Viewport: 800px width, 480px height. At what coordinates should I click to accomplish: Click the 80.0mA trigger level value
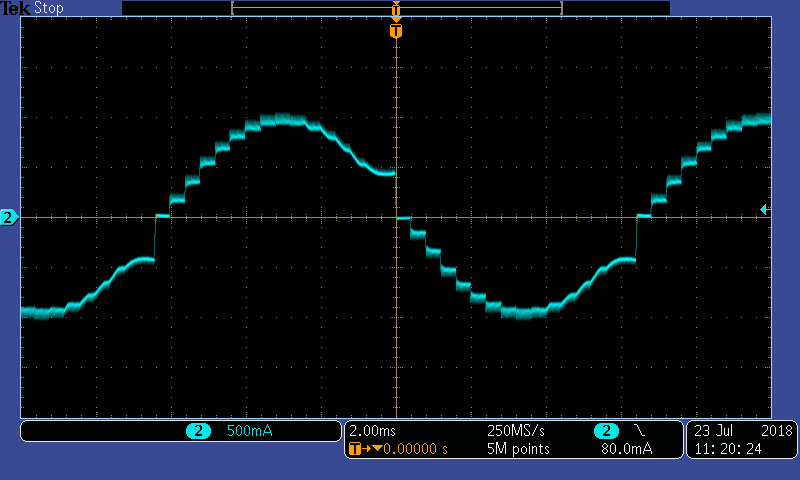tap(627, 449)
